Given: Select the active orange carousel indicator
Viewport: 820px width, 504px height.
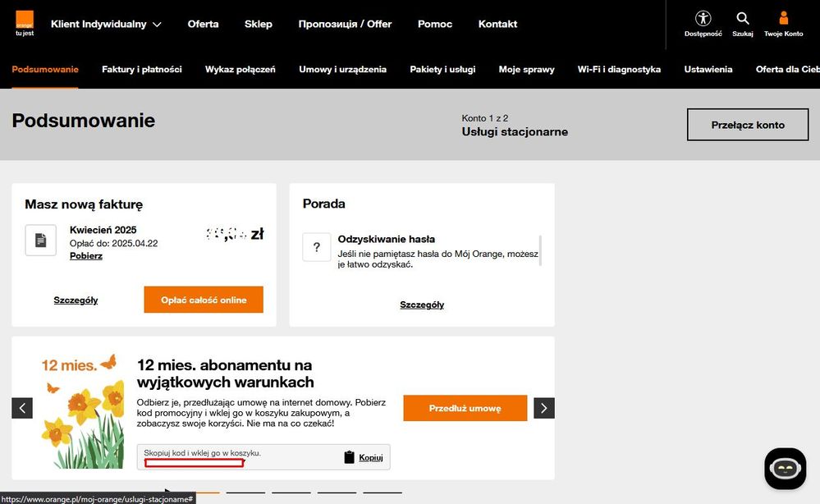Looking at the screenshot, I should [x=208, y=493].
